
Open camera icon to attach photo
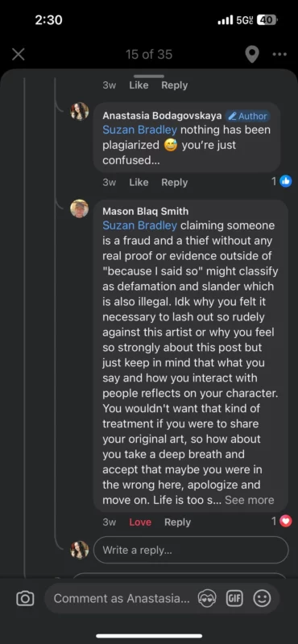pos(25,598)
